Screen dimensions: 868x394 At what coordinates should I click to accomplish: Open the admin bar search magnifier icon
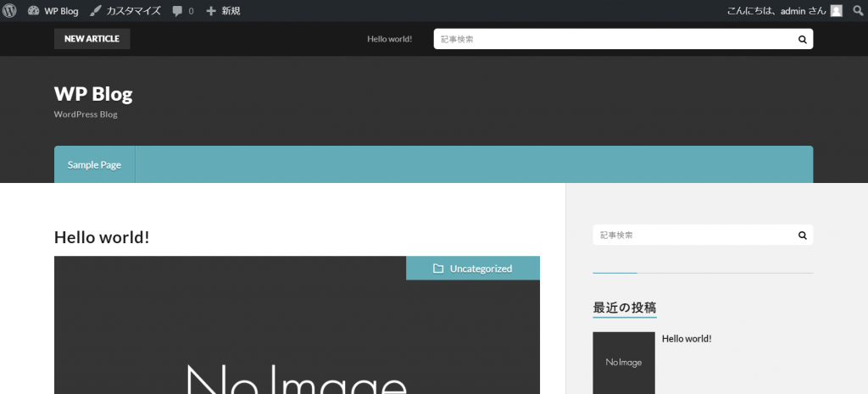click(858, 11)
